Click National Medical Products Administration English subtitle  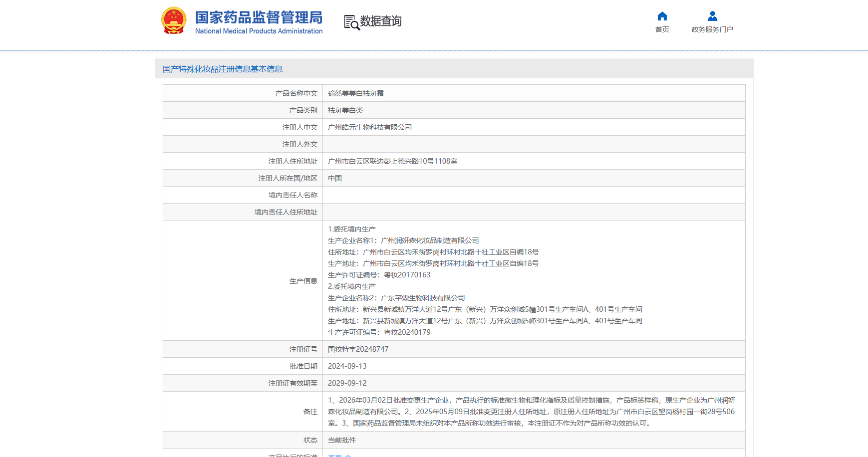point(259,31)
